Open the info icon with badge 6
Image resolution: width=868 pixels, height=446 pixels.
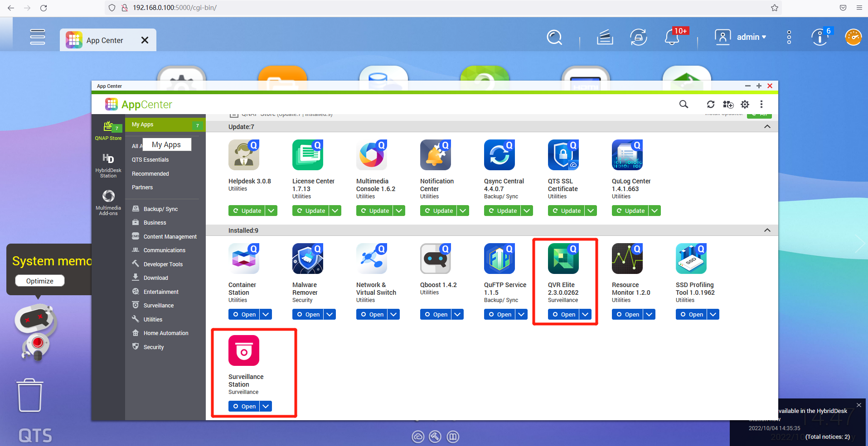[820, 37]
